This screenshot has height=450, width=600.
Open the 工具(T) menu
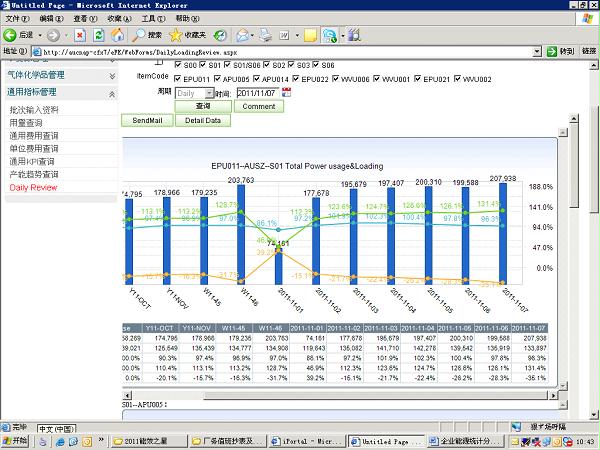153,18
